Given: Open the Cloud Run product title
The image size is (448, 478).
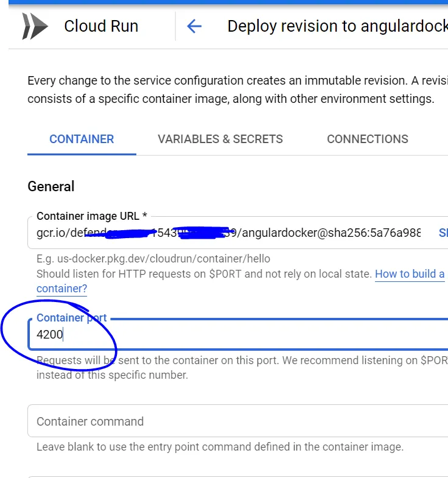Looking at the screenshot, I should coord(101,26).
